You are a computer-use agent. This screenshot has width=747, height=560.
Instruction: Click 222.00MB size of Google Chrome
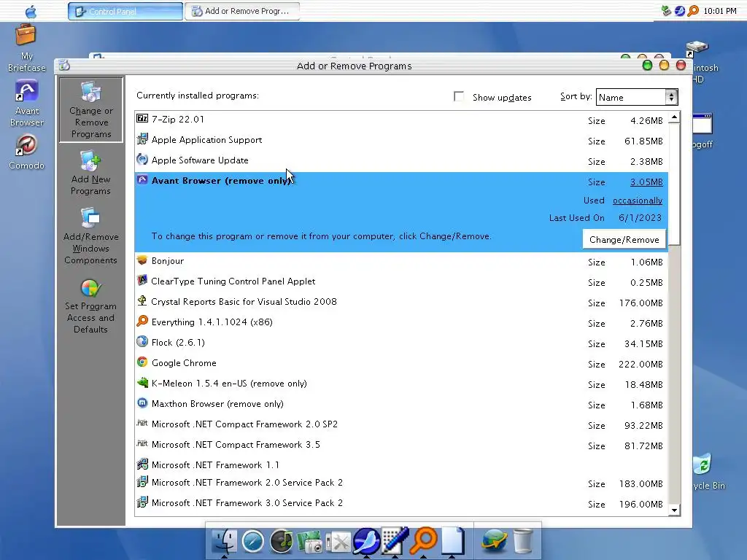click(640, 365)
